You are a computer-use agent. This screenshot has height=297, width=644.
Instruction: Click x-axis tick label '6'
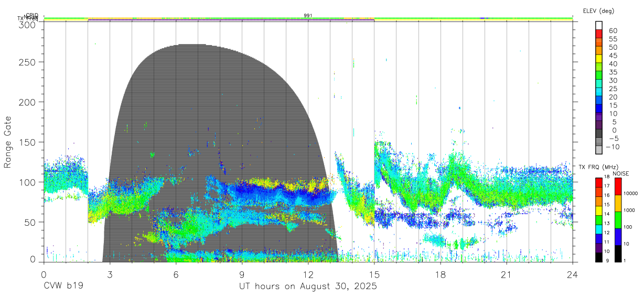[x=176, y=274]
